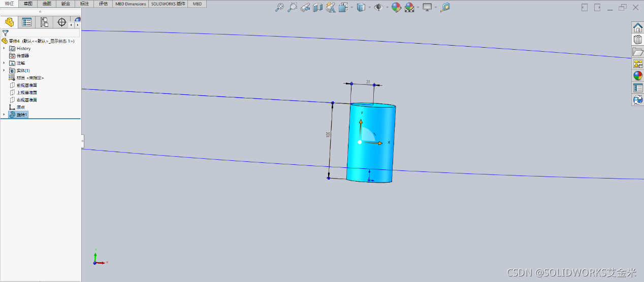Select the 原点 origin item

[x=17, y=107]
